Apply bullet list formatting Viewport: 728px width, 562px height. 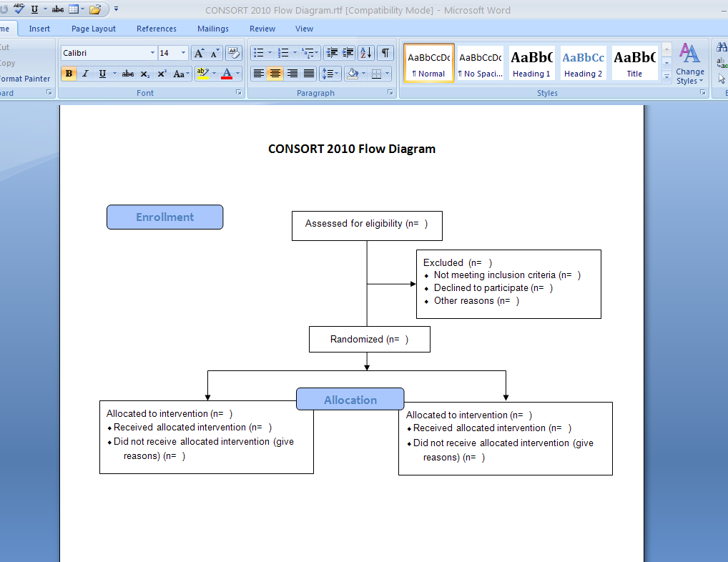click(259, 53)
